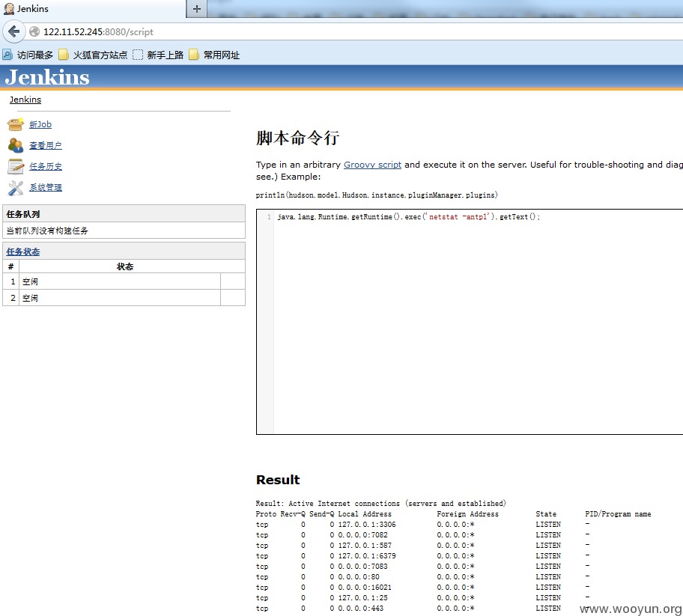Click the 0.0.0.0:80 local address entry
Screen dimensions: 683x616
pos(359,577)
